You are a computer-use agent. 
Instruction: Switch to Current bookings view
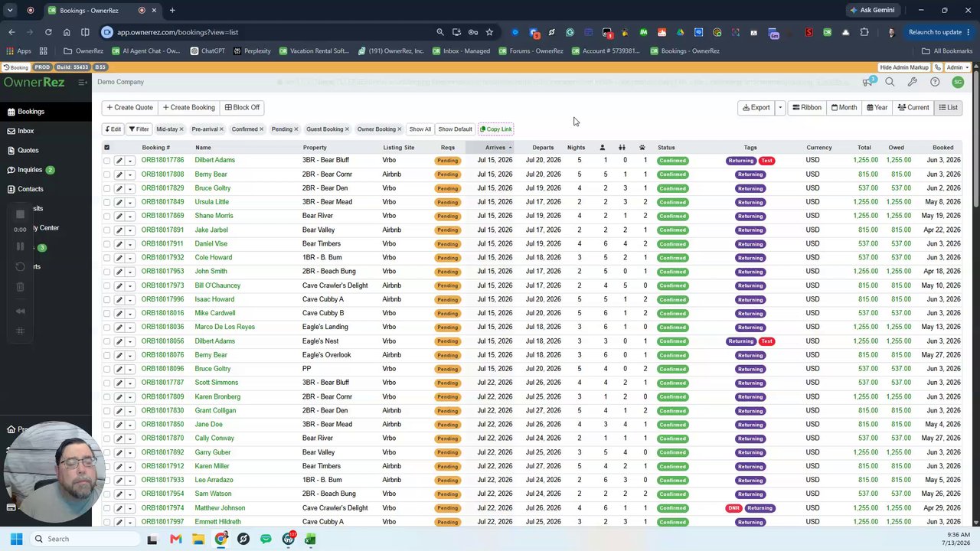click(913, 108)
